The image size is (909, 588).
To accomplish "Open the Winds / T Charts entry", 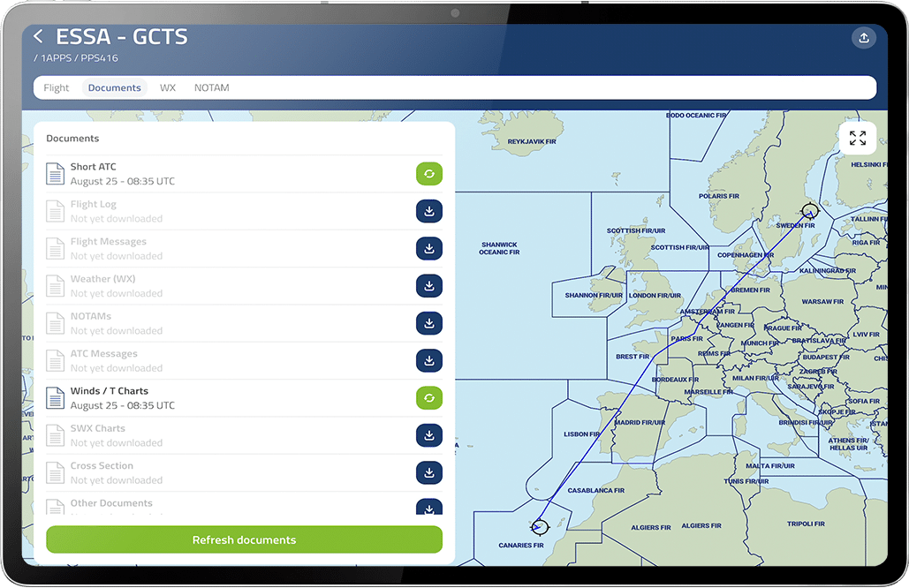I will pyautogui.click(x=123, y=398).
